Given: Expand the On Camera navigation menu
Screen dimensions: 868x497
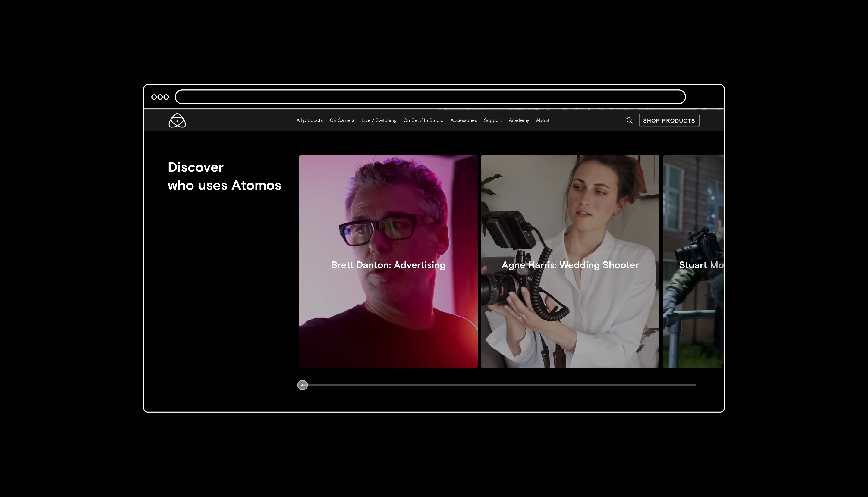Looking at the screenshot, I should 342,120.
